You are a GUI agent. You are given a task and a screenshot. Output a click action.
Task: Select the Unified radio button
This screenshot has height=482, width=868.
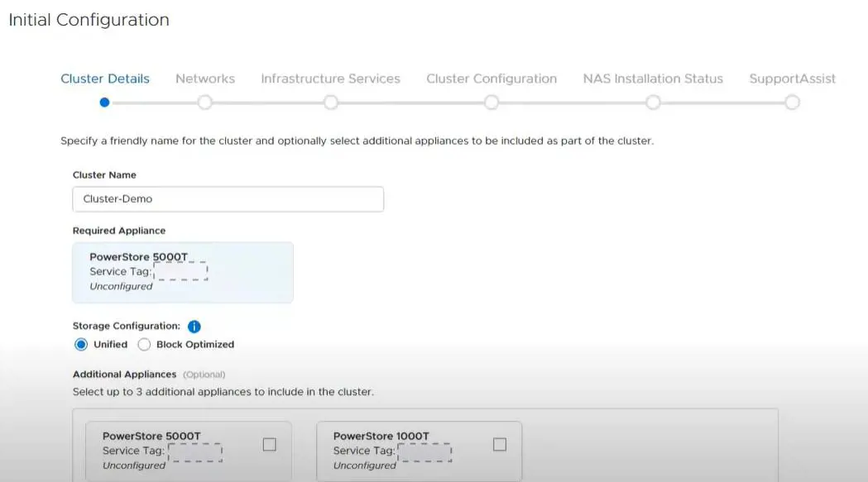(81, 344)
